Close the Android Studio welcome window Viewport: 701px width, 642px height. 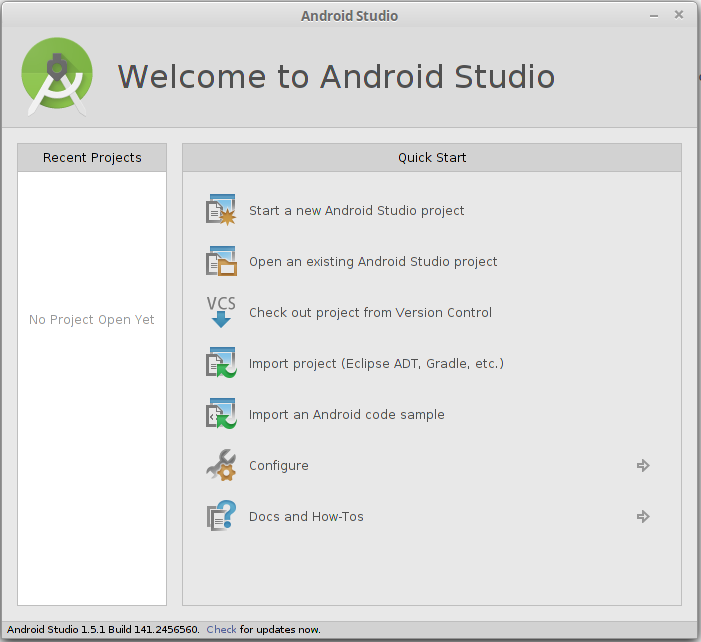coord(680,15)
